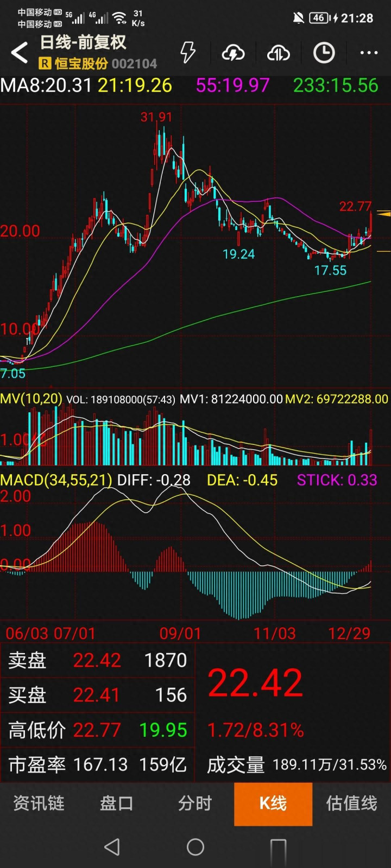Screen dimensions: 391x868
Task: Tap the MV2: 69722288.00 value
Action: tap(337, 399)
